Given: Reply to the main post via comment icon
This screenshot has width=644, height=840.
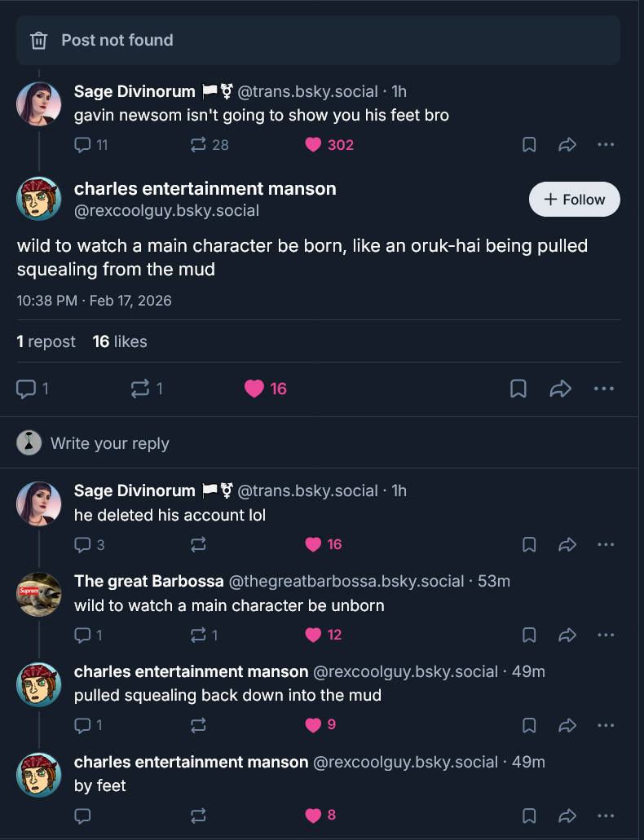Looking at the screenshot, I should 27,389.
